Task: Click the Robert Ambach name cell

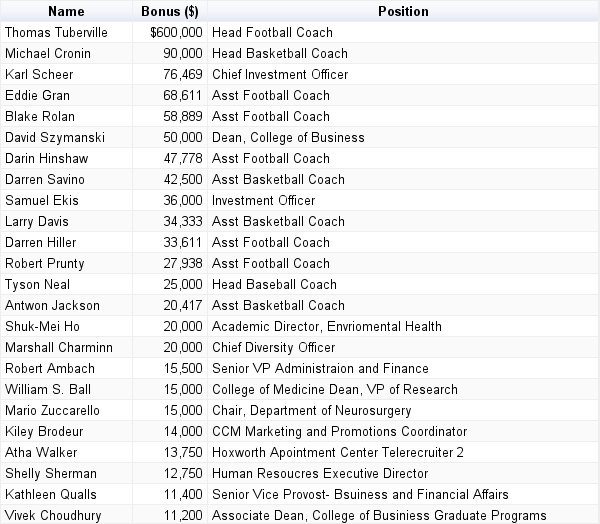Action: (49, 369)
